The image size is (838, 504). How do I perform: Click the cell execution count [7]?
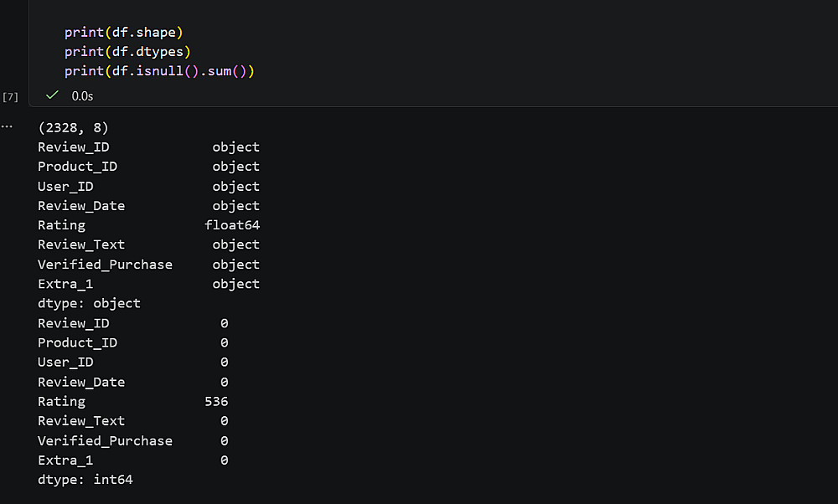(10, 97)
